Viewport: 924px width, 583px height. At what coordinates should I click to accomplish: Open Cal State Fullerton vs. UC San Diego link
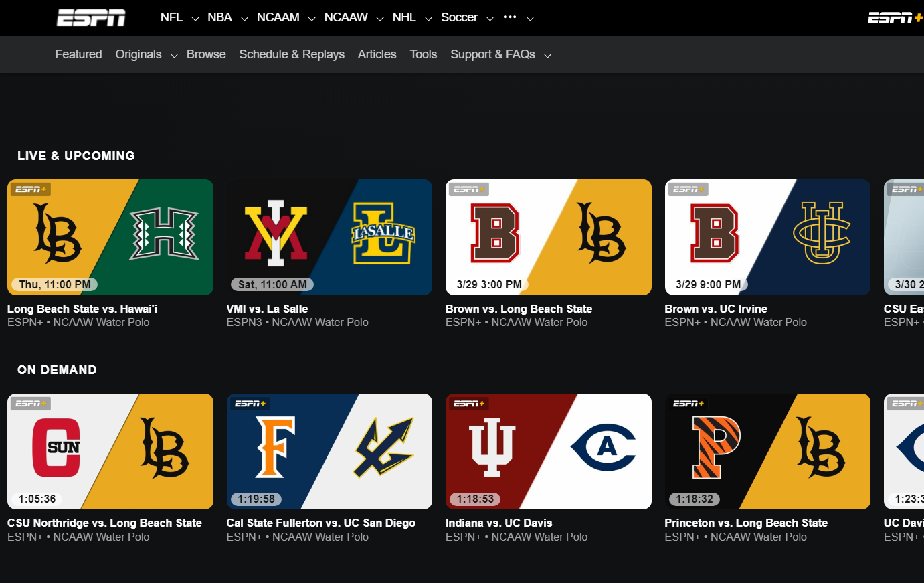320,523
